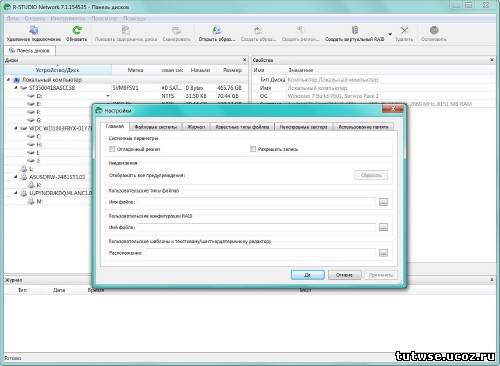Click the H: partition icon
500x366 pixels.
point(31,144)
